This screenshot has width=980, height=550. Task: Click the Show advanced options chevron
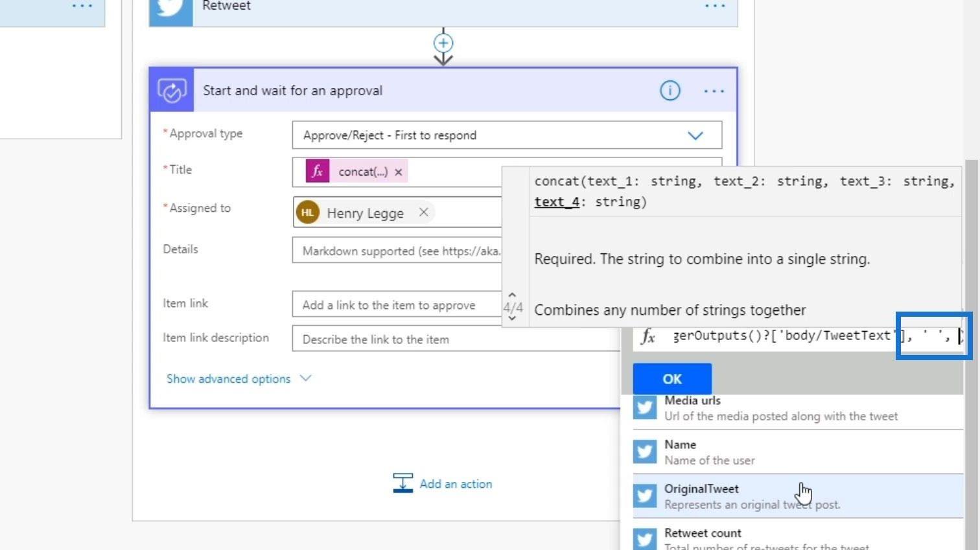pos(306,378)
